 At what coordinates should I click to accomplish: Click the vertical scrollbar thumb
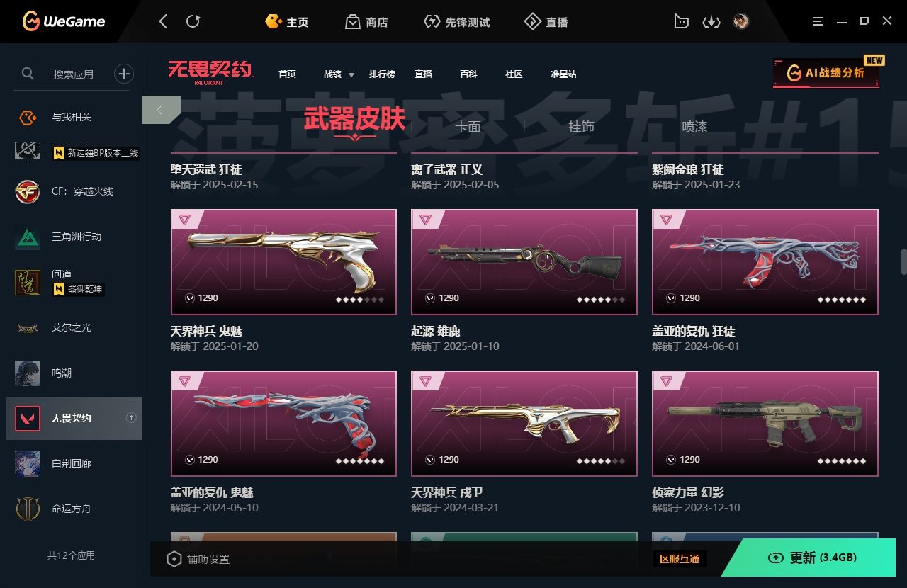[x=903, y=261]
